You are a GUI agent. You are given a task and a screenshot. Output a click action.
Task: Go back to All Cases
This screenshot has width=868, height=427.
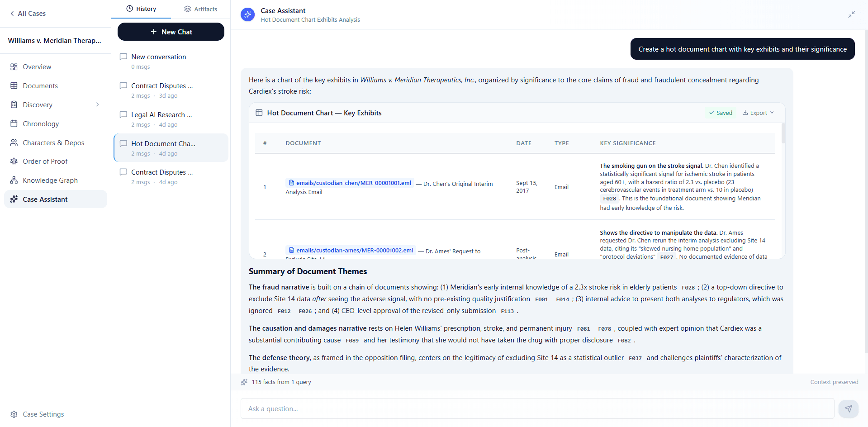pyautogui.click(x=28, y=14)
